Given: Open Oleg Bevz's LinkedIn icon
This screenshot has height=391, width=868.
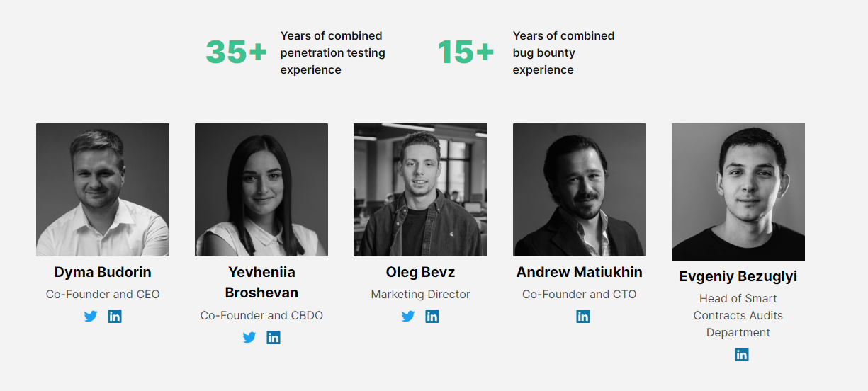Looking at the screenshot, I should click(432, 317).
